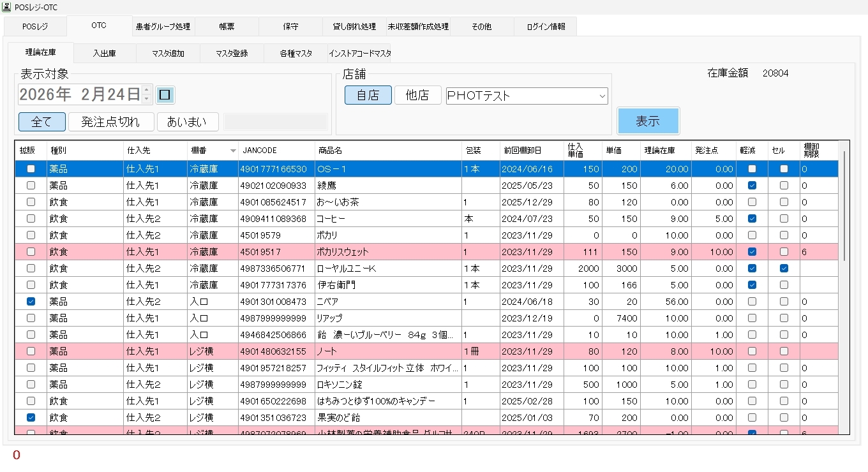Click the text field next to あいまい
Viewport: 868px width, 472px height.
coord(275,122)
